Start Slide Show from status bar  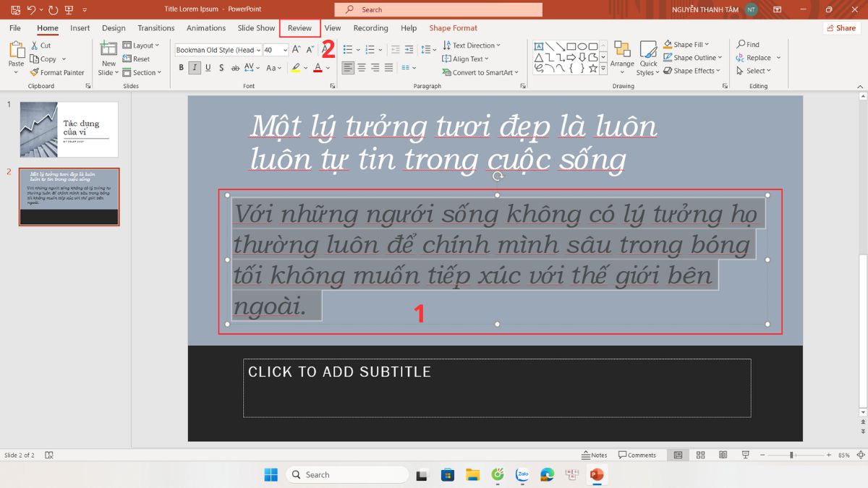point(745,455)
